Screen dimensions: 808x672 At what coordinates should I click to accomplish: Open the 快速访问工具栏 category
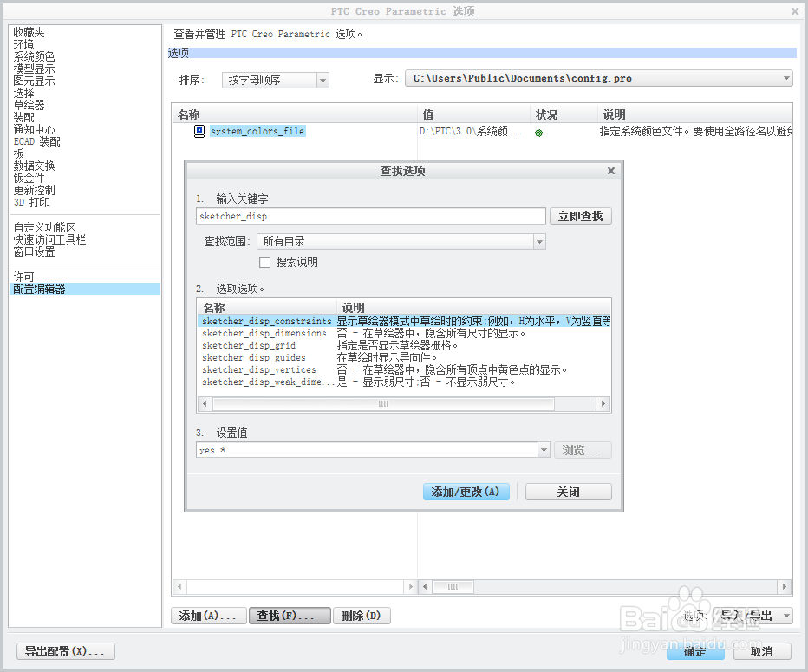tap(49, 239)
